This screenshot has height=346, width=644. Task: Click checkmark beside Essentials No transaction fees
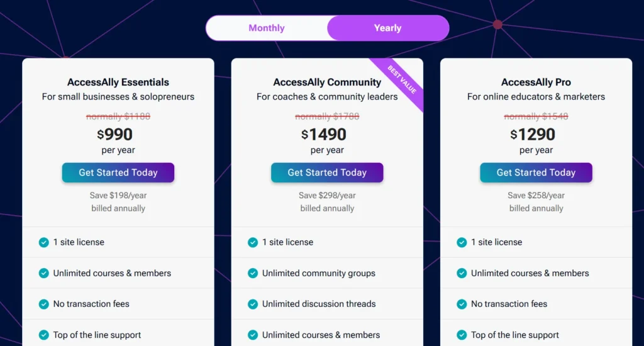click(x=43, y=304)
